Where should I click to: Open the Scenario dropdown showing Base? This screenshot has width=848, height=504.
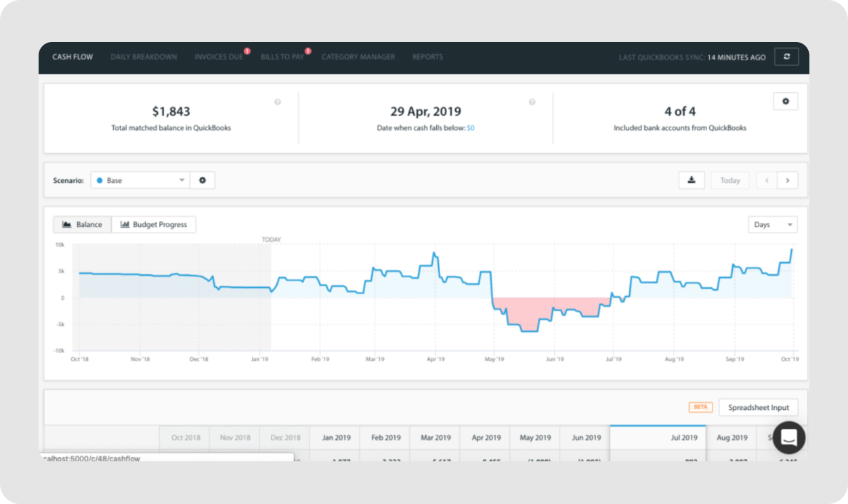(139, 180)
